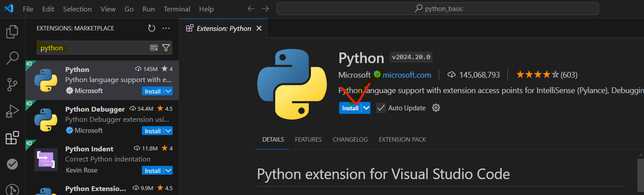
Task: Click the 'Python extension for Visual Studio Code' heading
Action: tap(383, 174)
